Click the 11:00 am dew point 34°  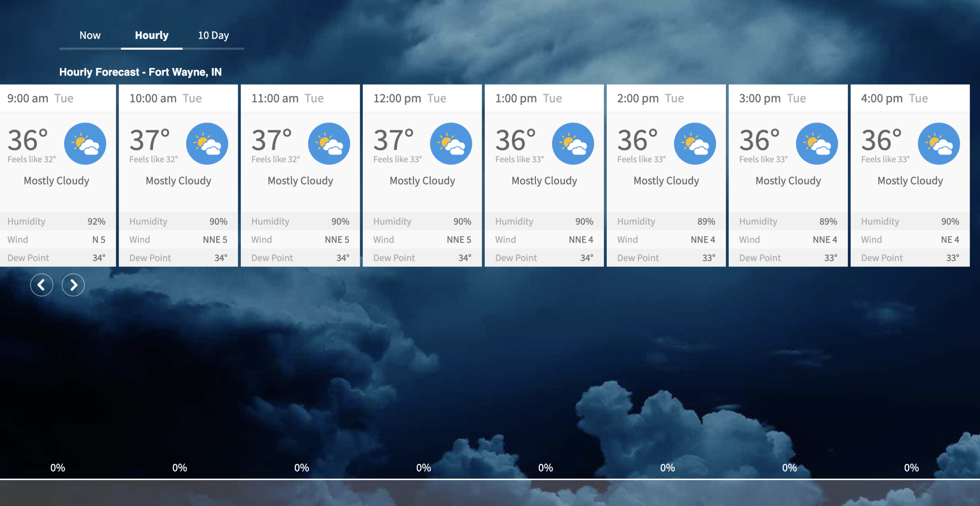(x=343, y=258)
